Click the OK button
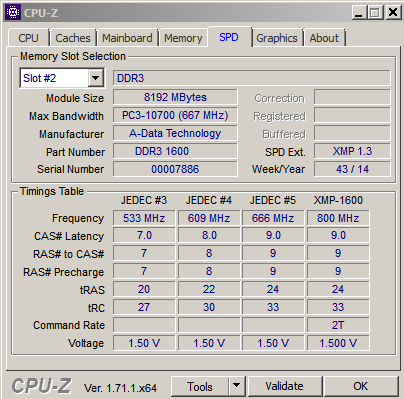 (361, 387)
